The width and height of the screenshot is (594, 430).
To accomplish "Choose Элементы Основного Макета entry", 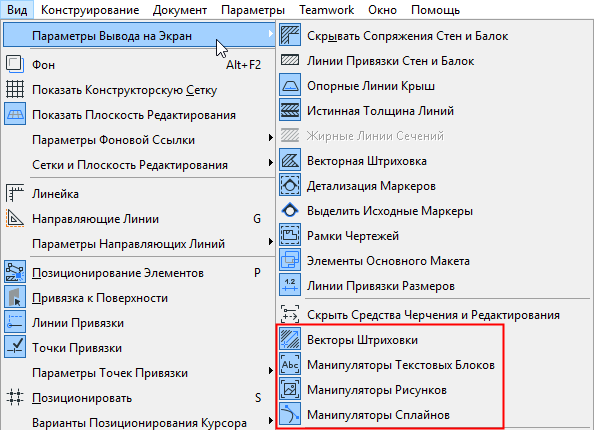I will [x=434, y=261].
